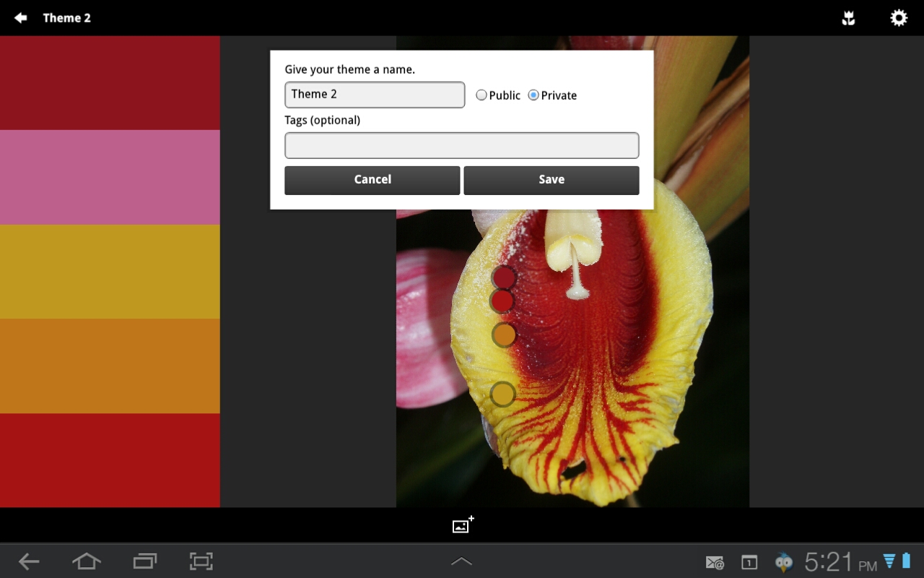Viewport: 924px width, 578px height.
Task: Tap the add image icon below photo
Action: click(x=463, y=525)
